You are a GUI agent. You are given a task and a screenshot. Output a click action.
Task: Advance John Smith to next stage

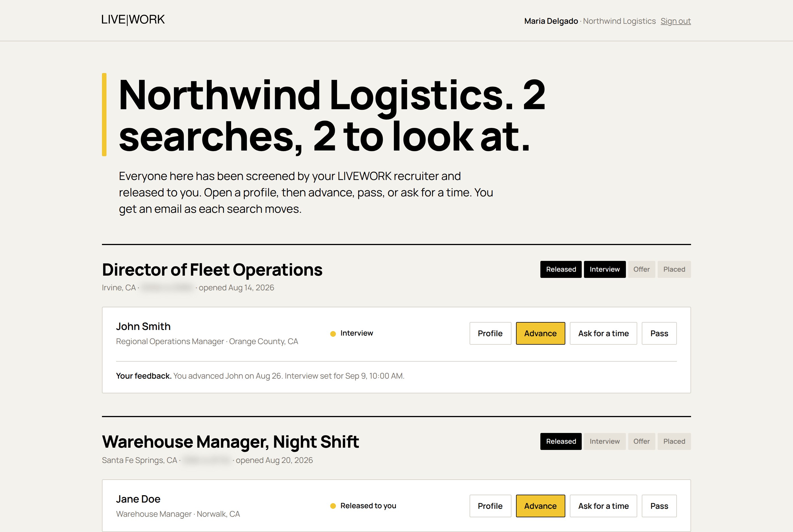pyautogui.click(x=540, y=333)
